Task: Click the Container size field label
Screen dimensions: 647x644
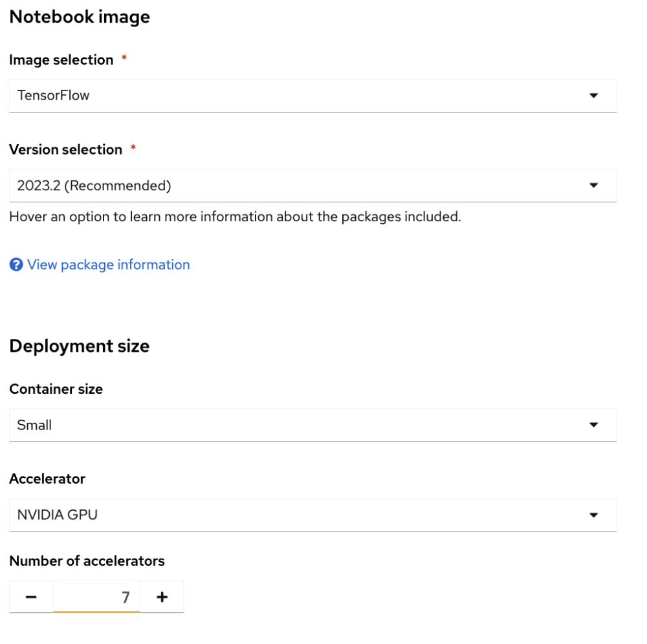Action: 56,389
